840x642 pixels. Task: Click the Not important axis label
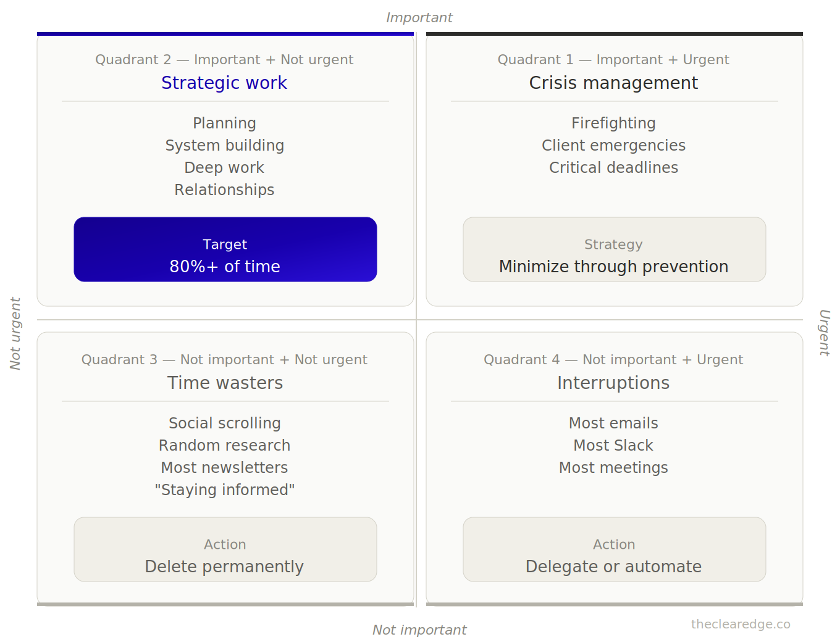(x=419, y=630)
